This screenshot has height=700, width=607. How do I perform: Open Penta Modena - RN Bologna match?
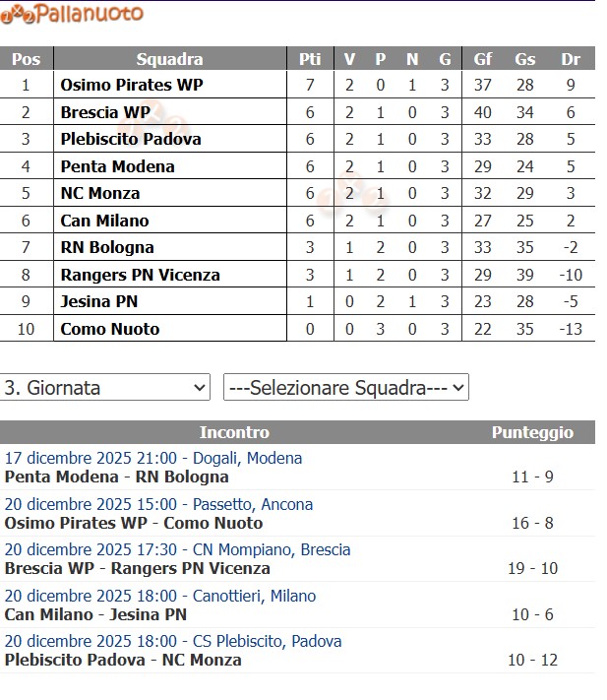pos(116,477)
